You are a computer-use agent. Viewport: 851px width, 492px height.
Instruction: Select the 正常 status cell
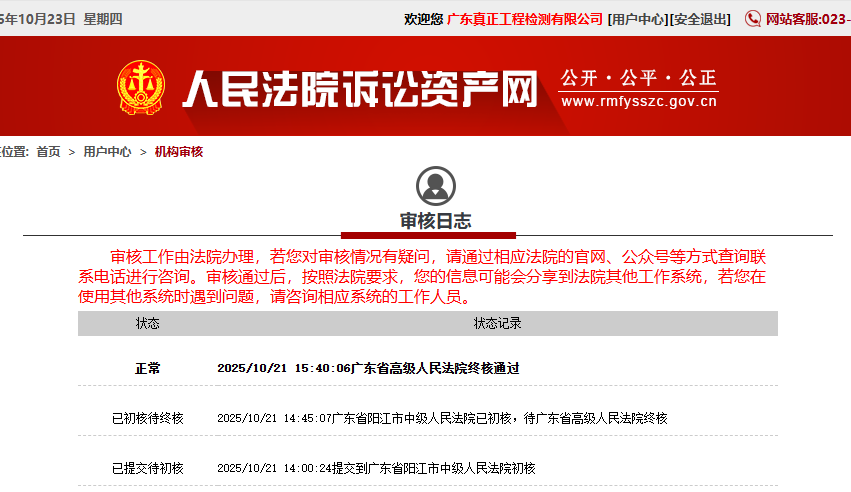click(x=148, y=368)
